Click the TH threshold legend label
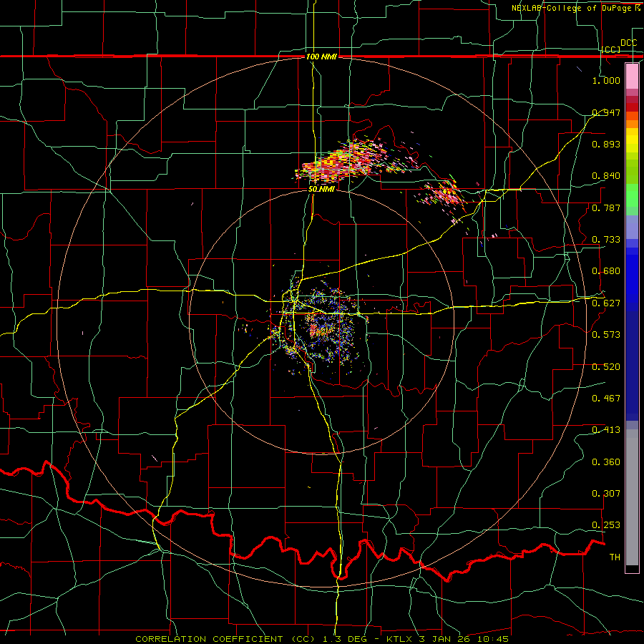Viewport: 644px width, 644px height. [615, 557]
